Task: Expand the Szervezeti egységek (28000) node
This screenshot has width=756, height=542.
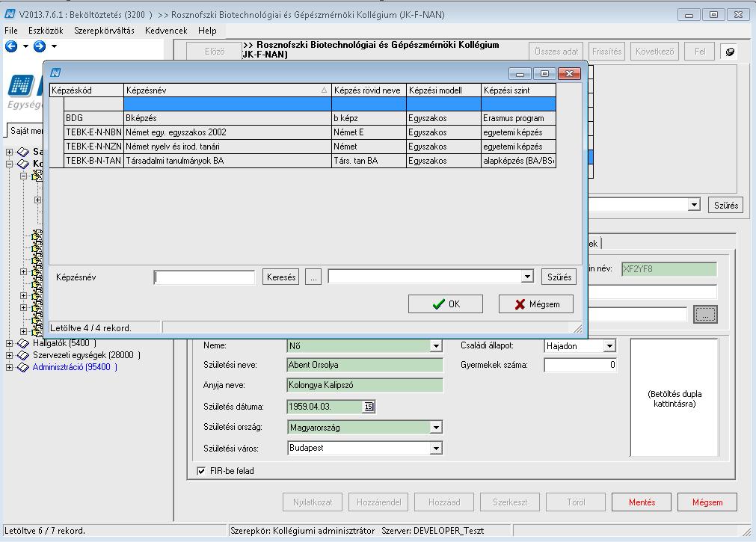Action: coord(9,355)
